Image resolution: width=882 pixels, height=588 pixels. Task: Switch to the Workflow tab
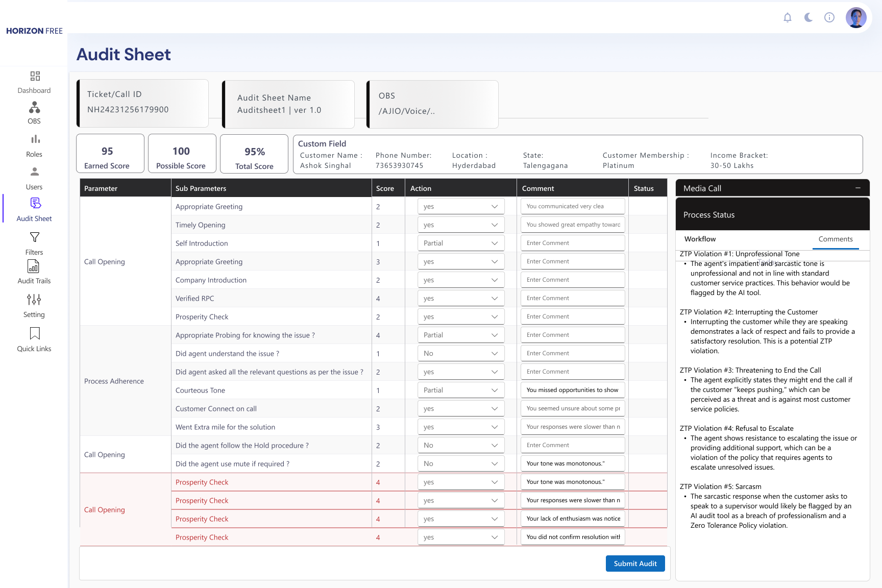pos(700,239)
